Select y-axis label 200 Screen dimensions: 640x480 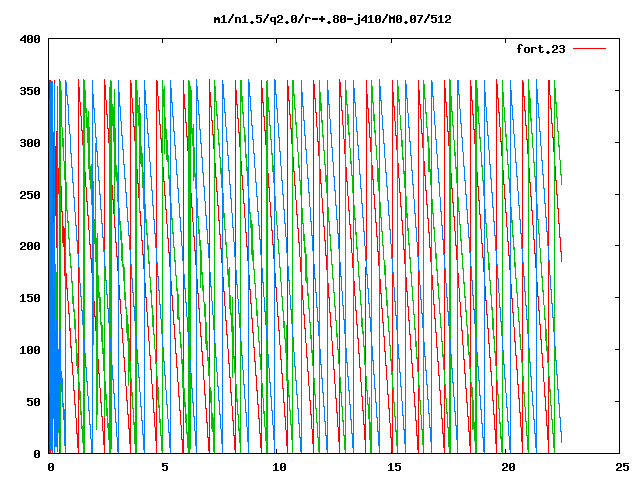(30, 246)
